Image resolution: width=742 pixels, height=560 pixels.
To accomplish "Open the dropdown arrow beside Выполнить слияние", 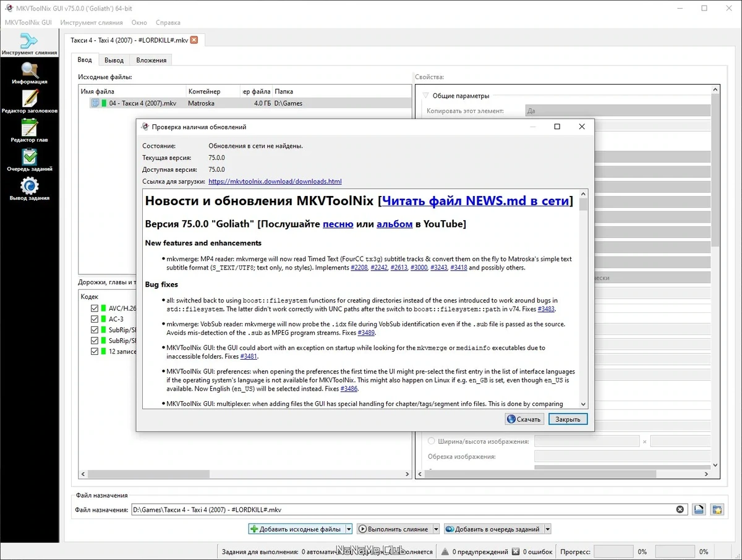I will click(436, 529).
